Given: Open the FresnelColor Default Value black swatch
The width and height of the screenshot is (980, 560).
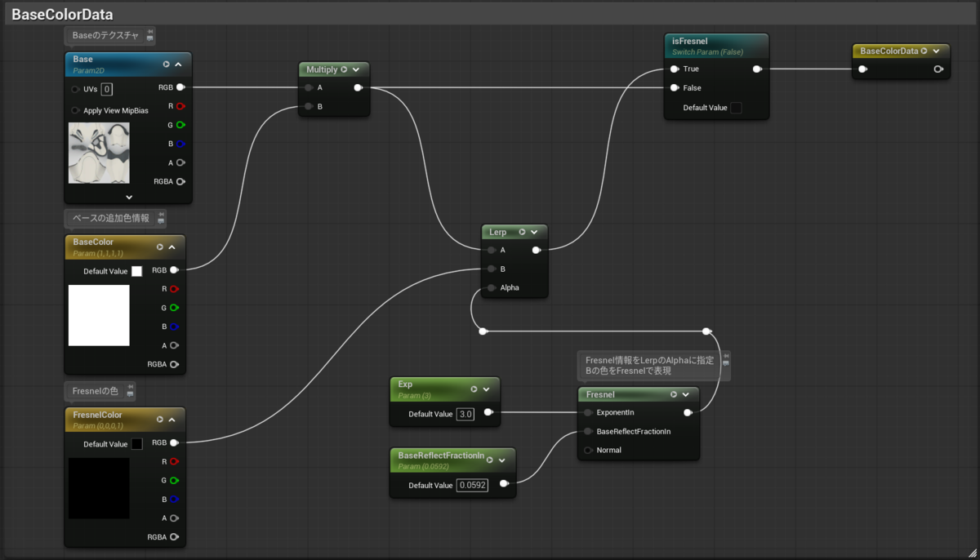Looking at the screenshot, I should pyautogui.click(x=136, y=444).
